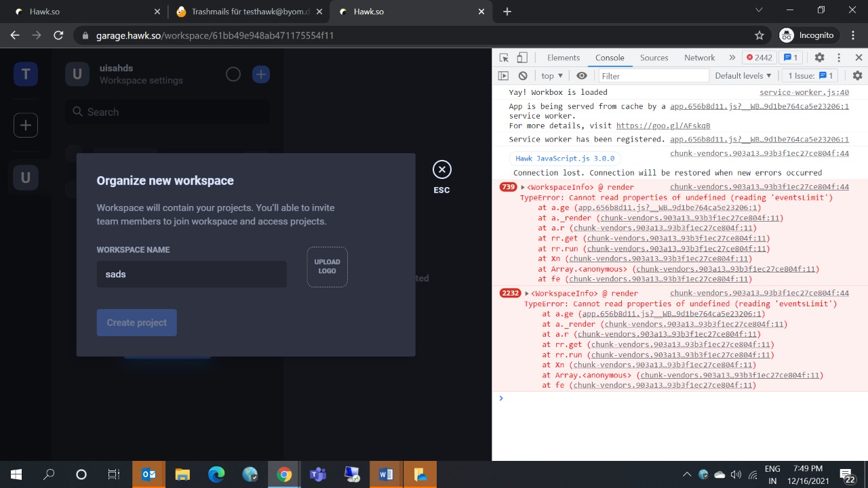
Task: Toggle the create live expression eye icon
Action: pyautogui.click(x=581, y=75)
